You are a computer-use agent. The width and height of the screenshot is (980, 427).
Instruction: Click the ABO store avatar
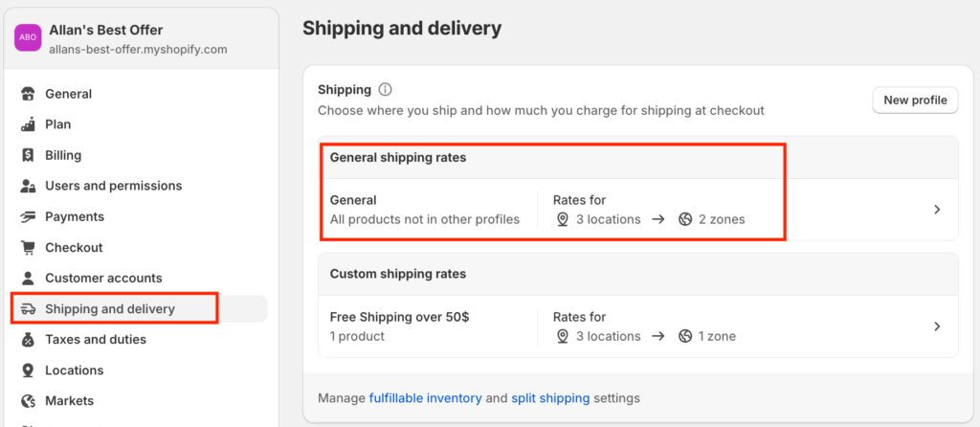point(28,37)
